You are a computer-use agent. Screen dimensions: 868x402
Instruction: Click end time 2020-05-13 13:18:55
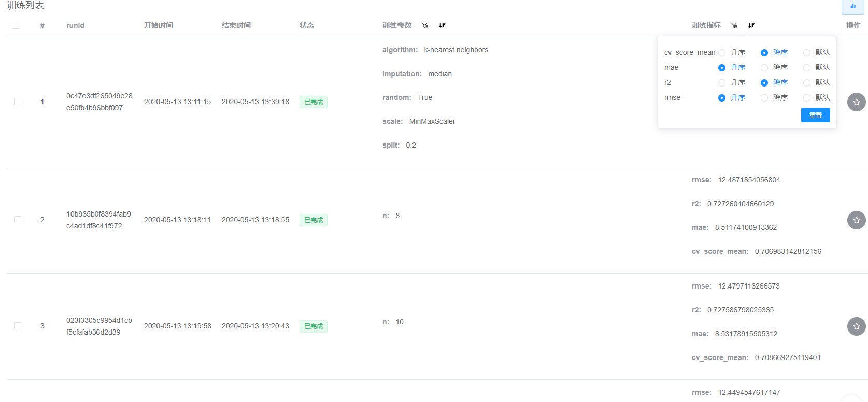(x=255, y=220)
